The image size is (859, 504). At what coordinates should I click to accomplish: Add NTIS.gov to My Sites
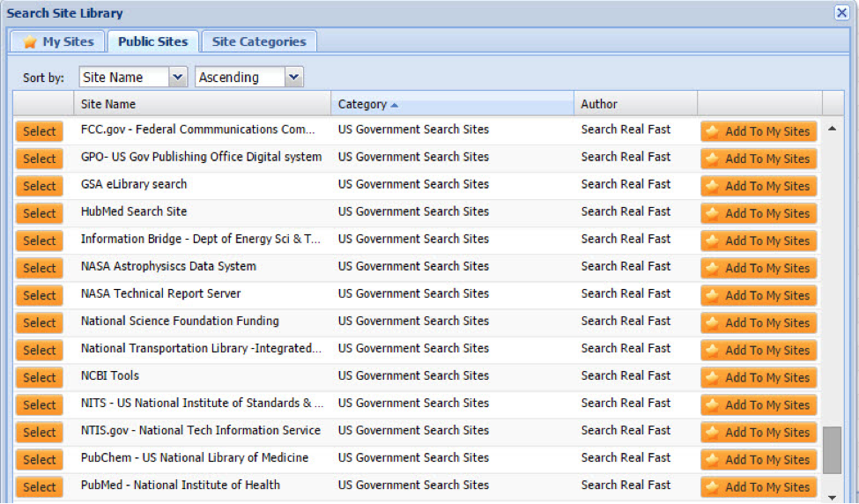[759, 433]
